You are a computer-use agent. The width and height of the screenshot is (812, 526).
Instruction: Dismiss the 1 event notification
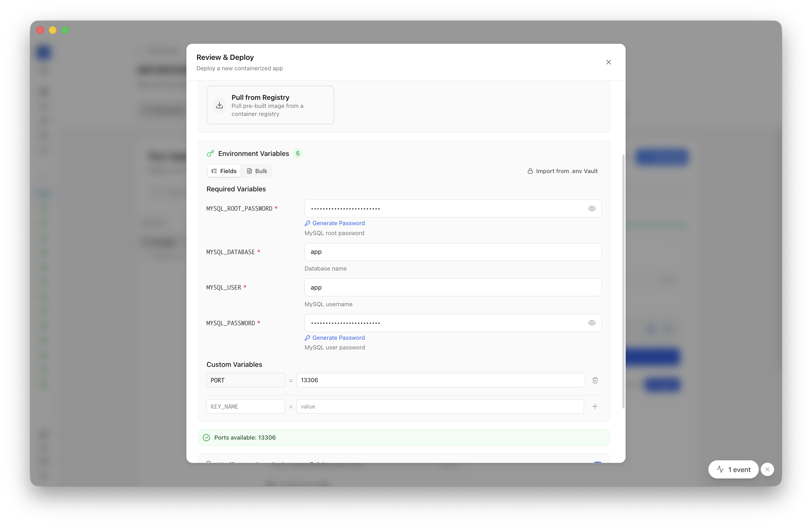pos(767,469)
